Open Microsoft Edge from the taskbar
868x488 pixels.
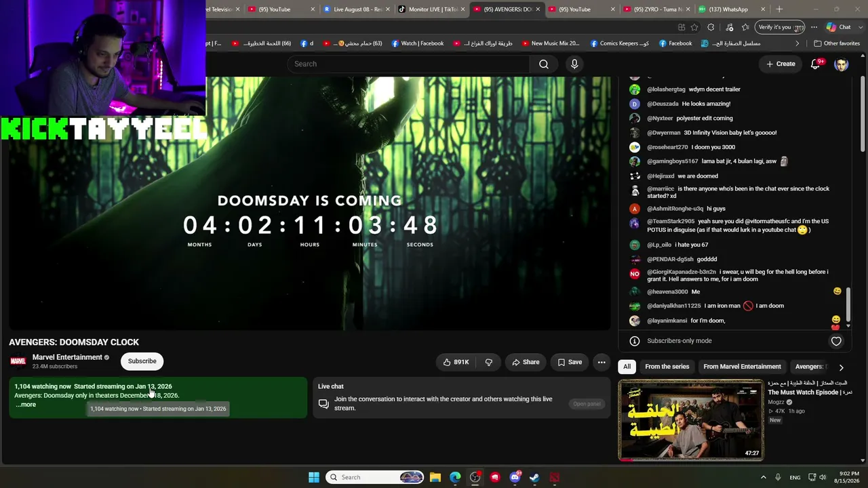(x=455, y=477)
